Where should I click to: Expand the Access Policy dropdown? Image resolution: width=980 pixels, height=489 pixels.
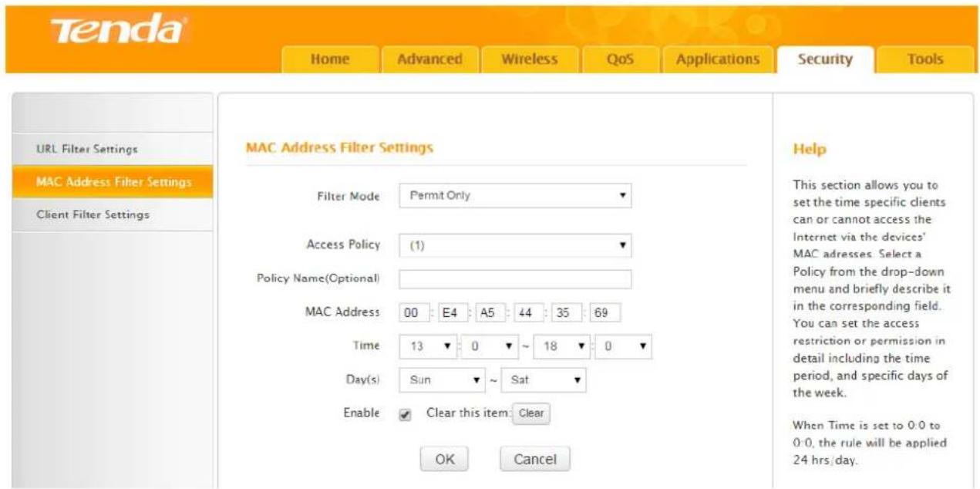click(515, 245)
